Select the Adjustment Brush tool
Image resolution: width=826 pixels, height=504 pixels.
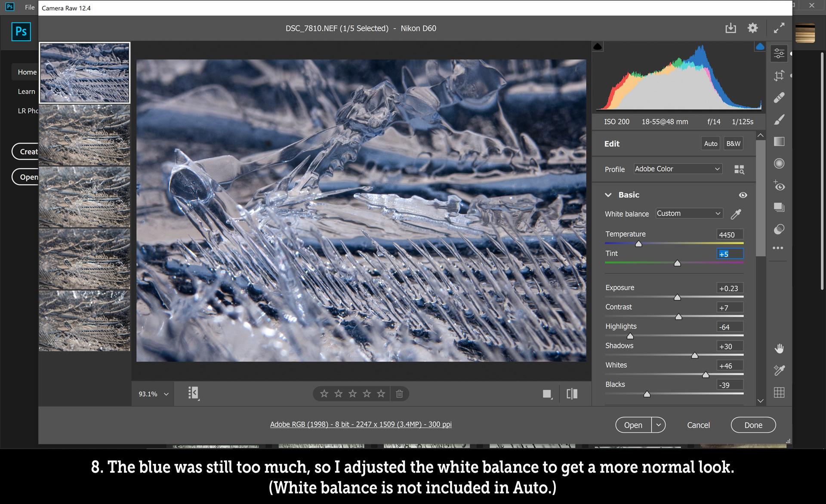coord(779,119)
